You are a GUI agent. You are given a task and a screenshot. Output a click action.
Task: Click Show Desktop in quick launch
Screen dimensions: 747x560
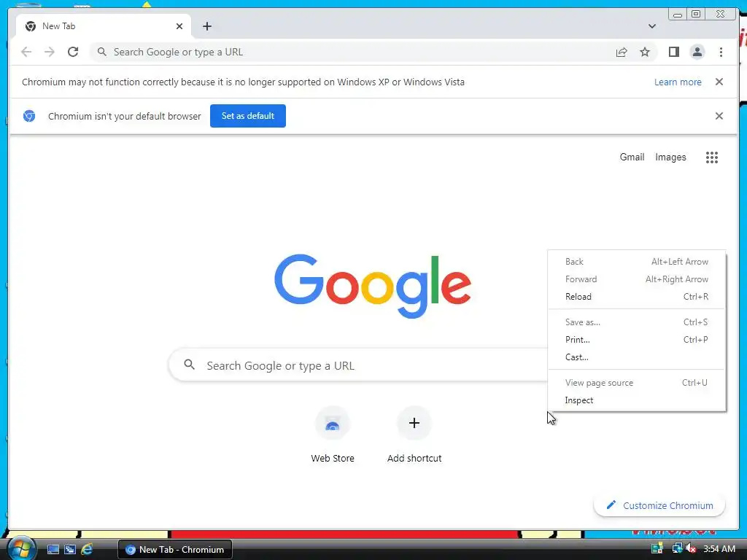tap(53, 550)
